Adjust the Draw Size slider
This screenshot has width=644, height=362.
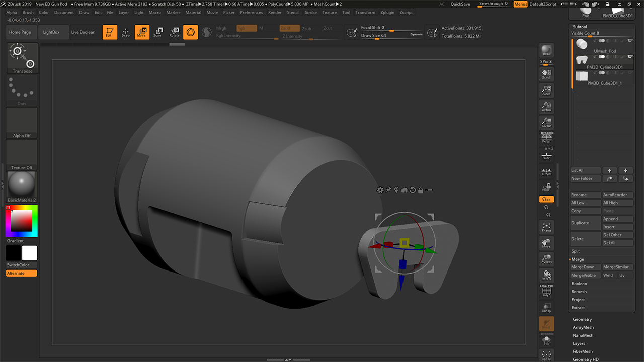pyautogui.click(x=391, y=36)
